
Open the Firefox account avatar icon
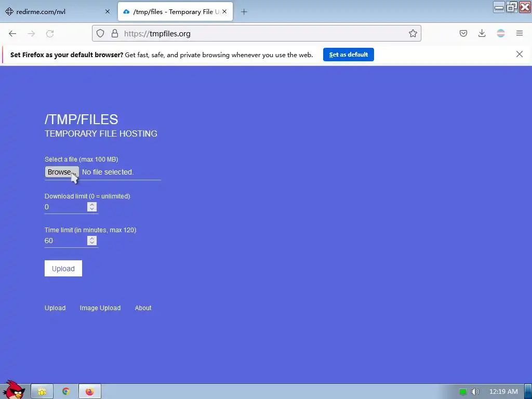click(500, 33)
